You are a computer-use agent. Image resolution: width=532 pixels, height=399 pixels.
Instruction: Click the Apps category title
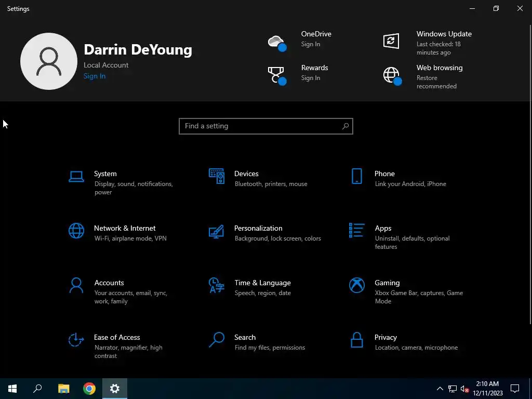point(383,229)
